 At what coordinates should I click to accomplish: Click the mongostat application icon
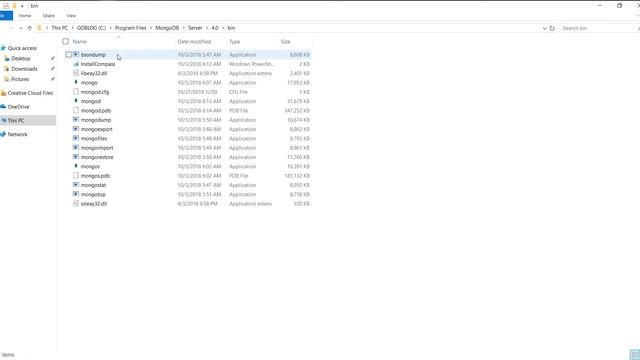pyautogui.click(x=76, y=185)
